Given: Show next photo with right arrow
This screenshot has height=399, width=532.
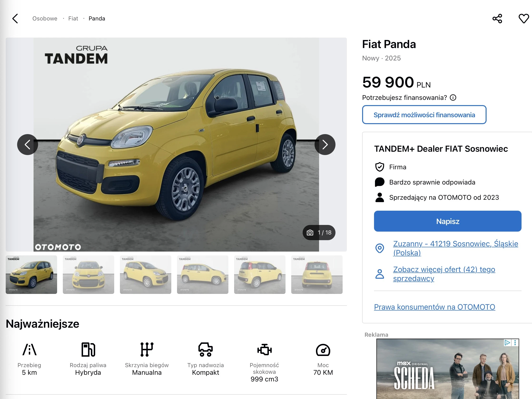Looking at the screenshot, I should click(x=325, y=145).
